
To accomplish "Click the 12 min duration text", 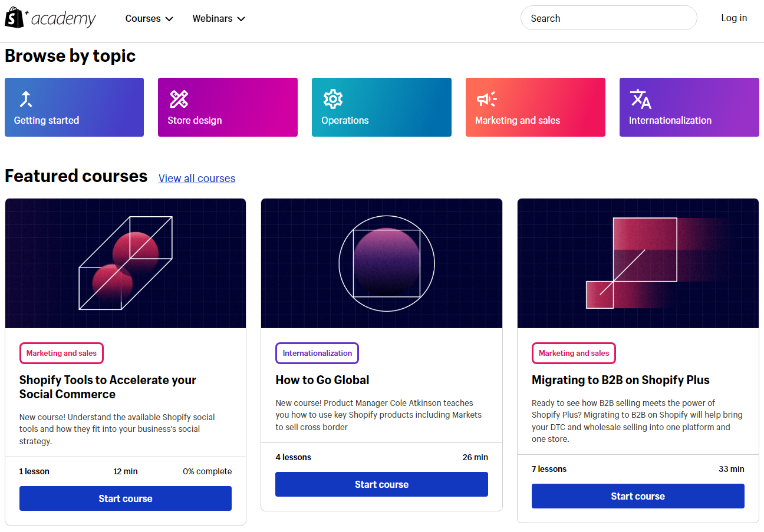I will 126,471.
